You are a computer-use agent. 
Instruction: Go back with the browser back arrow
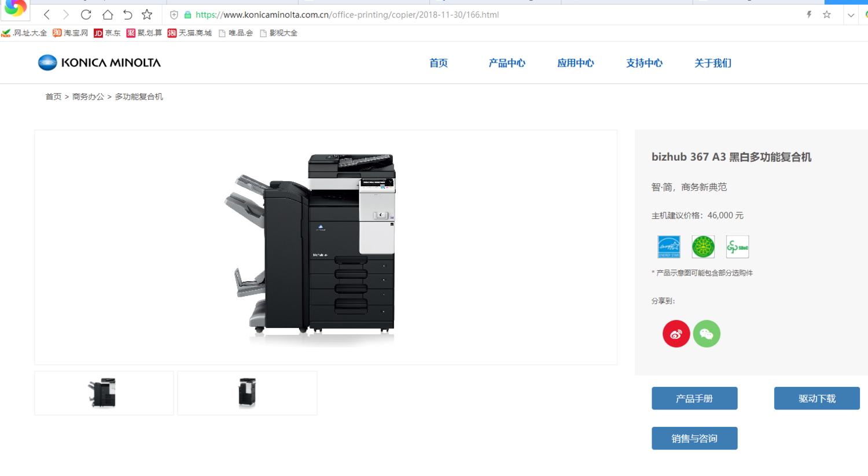[x=47, y=14]
